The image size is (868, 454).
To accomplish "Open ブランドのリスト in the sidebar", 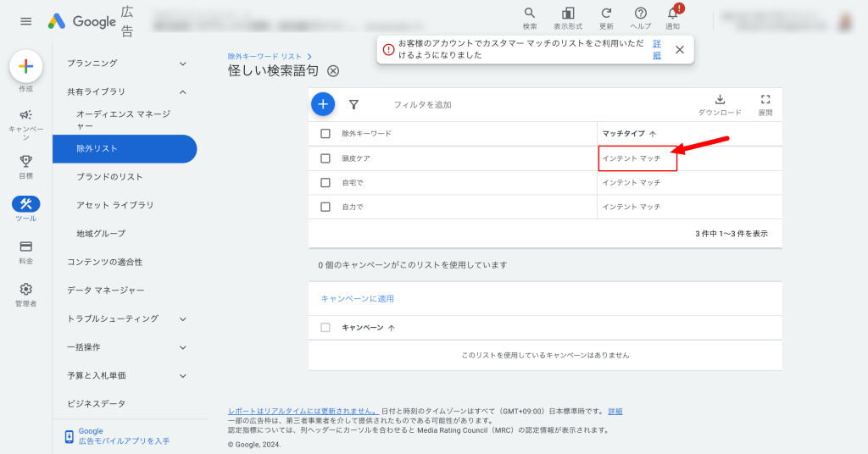I will tap(109, 177).
